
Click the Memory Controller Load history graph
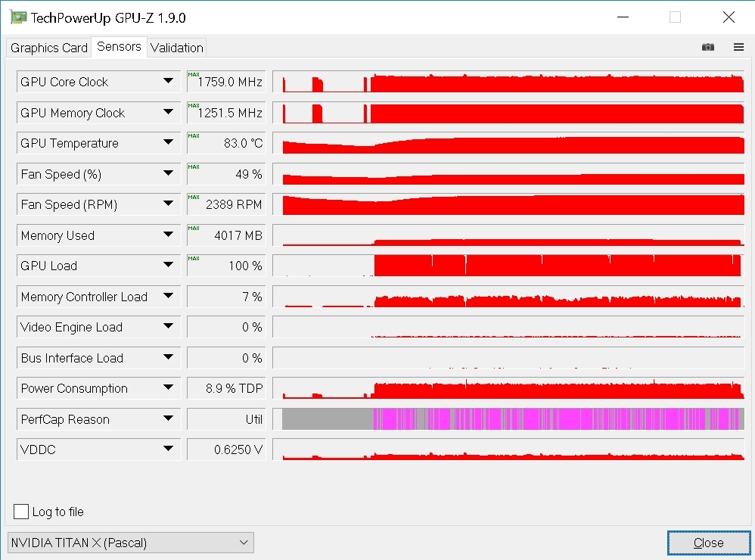coord(508,296)
